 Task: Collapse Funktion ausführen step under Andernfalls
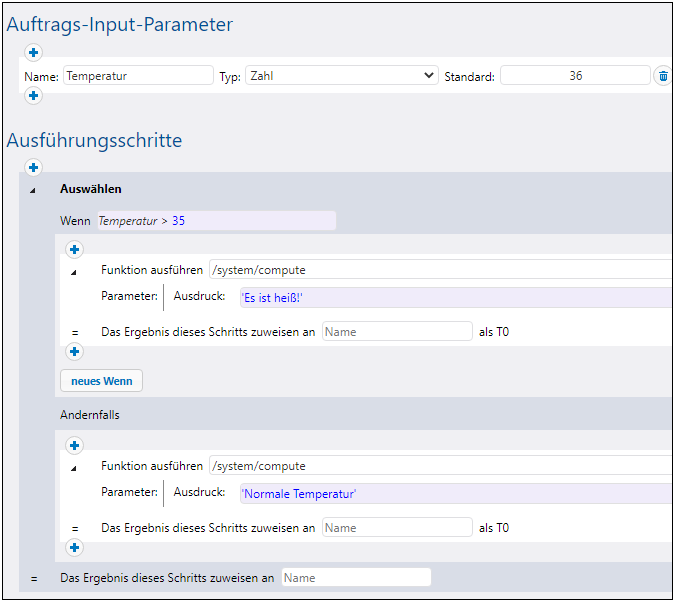(x=73, y=467)
